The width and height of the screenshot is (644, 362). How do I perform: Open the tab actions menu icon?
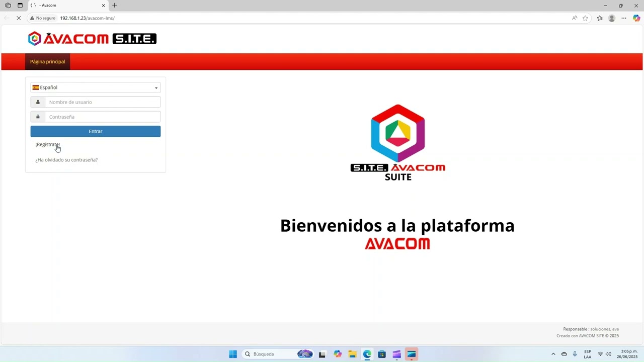(20, 6)
